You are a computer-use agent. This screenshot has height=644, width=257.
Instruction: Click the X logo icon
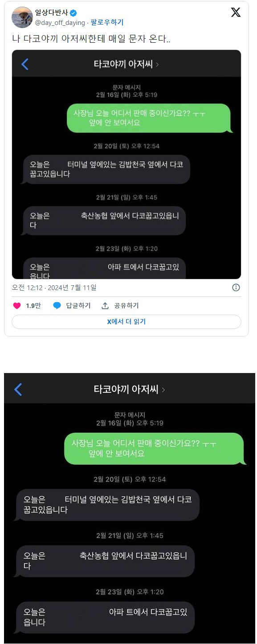pyautogui.click(x=236, y=12)
